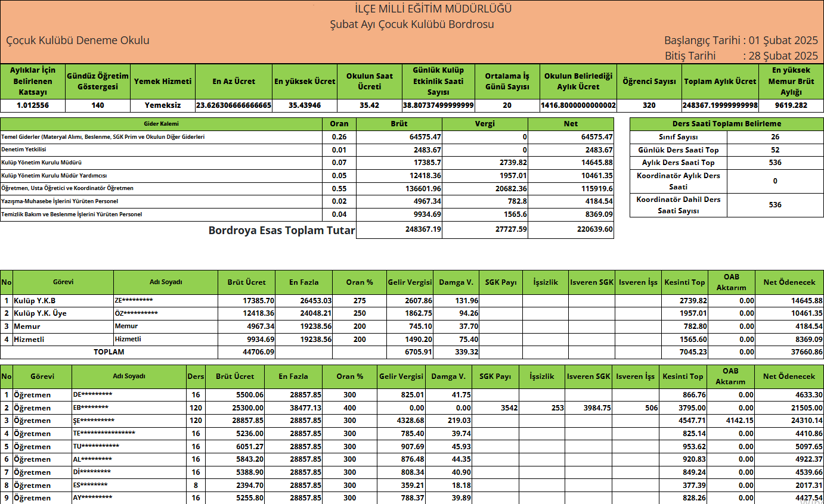Image resolution: width=824 pixels, height=504 pixels.
Task: Click the Yemeksiz cell
Action: tap(163, 105)
